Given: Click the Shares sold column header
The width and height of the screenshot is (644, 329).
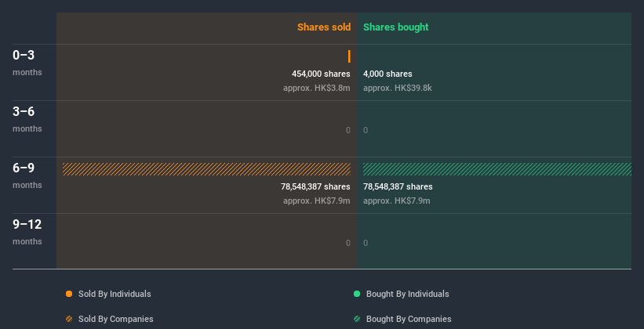Looking at the screenshot, I should pyautogui.click(x=324, y=27).
